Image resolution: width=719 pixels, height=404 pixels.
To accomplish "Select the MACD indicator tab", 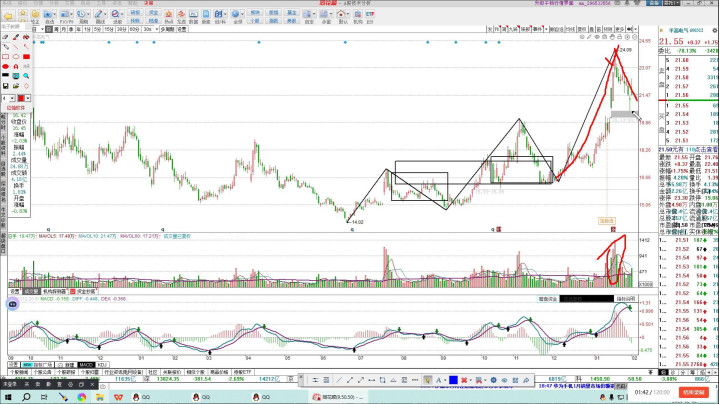I will click(86, 364).
